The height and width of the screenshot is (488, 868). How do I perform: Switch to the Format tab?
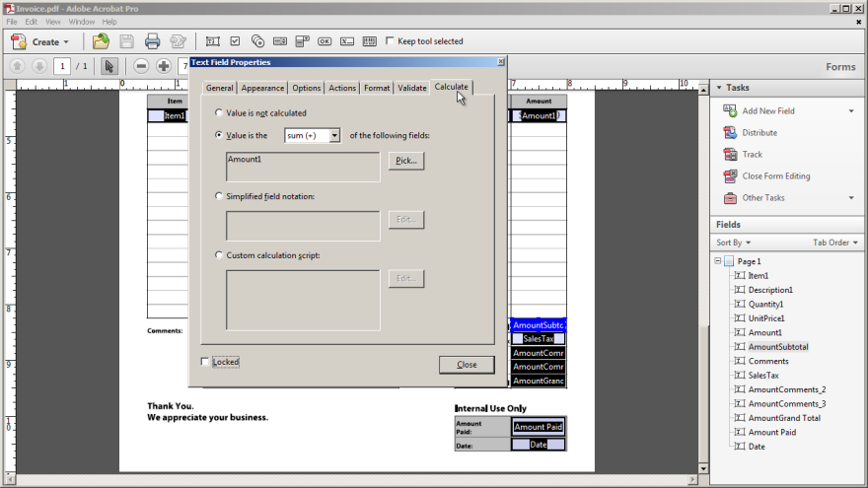pyautogui.click(x=377, y=88)
